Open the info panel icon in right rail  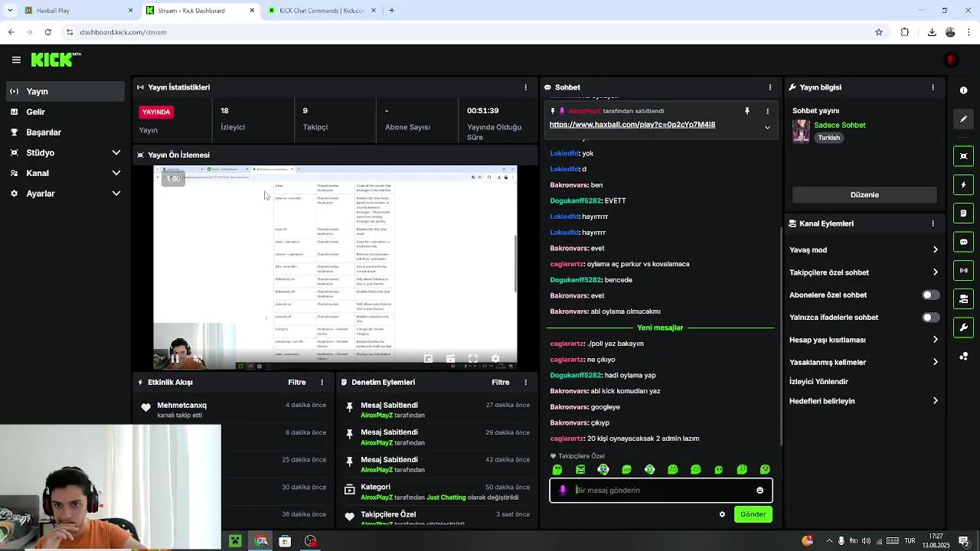(963, 90)
